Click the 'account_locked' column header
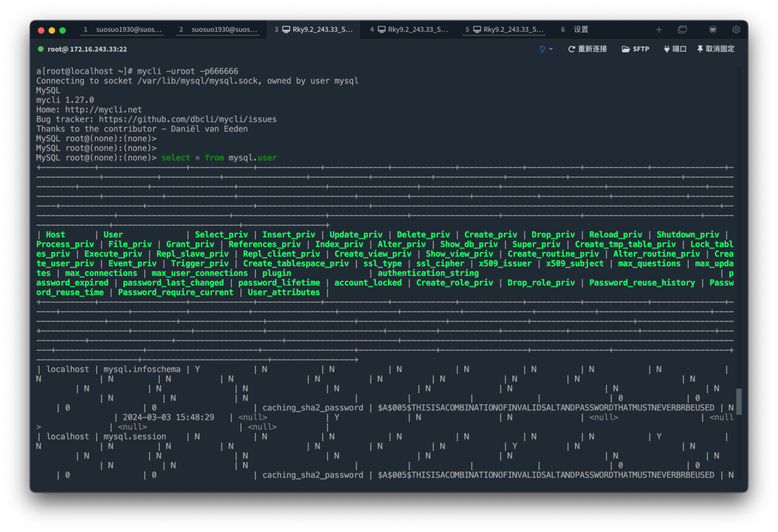Viewport: 778px width, 532px height. click(x=368, y=283)
